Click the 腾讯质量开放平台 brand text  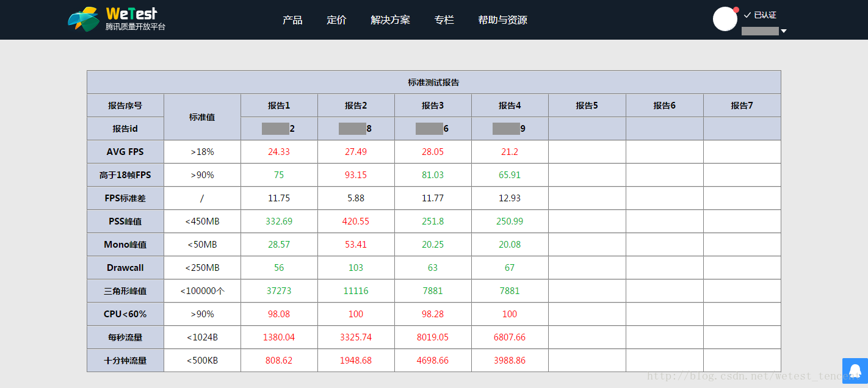(136, 27)
